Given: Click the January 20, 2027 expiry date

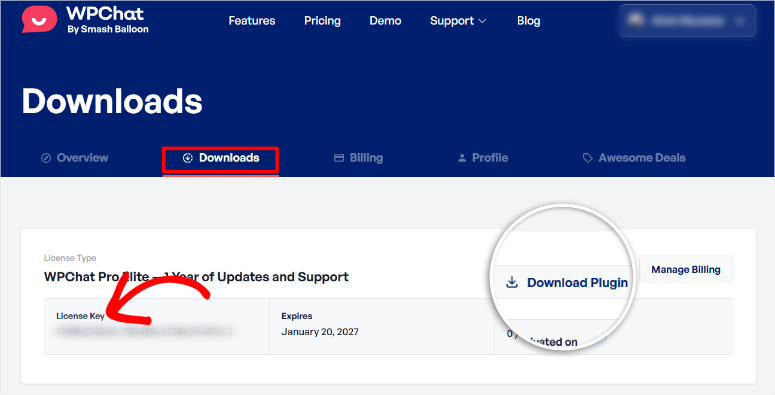Looking at the screenshot, I should pos(320,332).
